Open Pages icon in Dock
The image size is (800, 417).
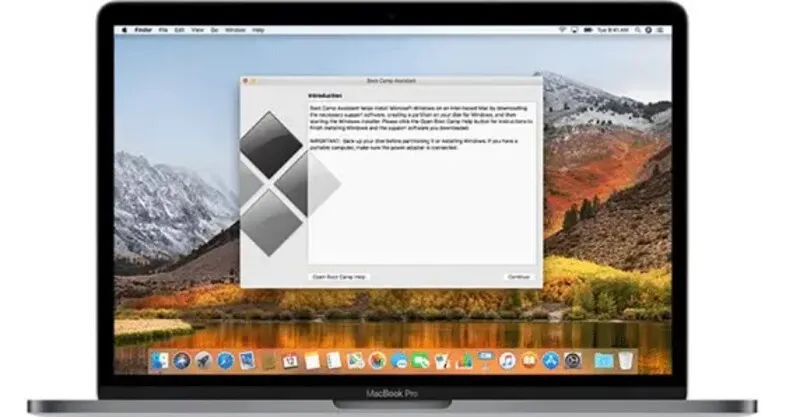coord(442,361)
